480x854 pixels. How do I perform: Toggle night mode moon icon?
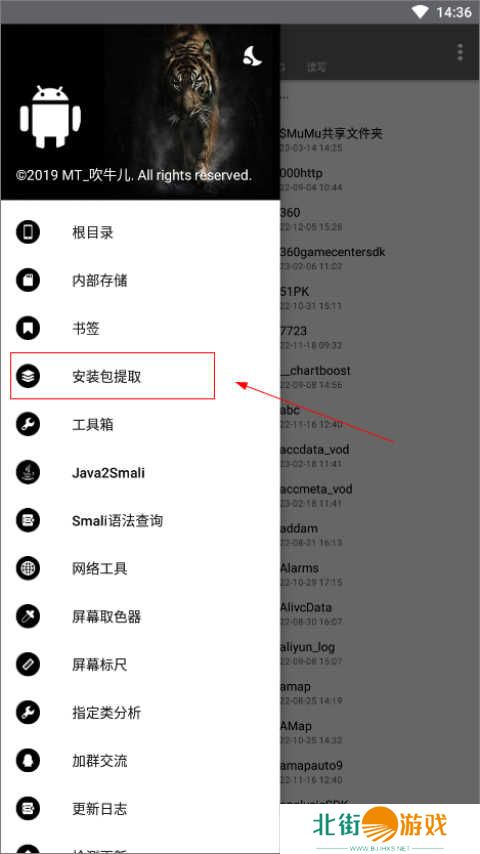coord(252,56)
